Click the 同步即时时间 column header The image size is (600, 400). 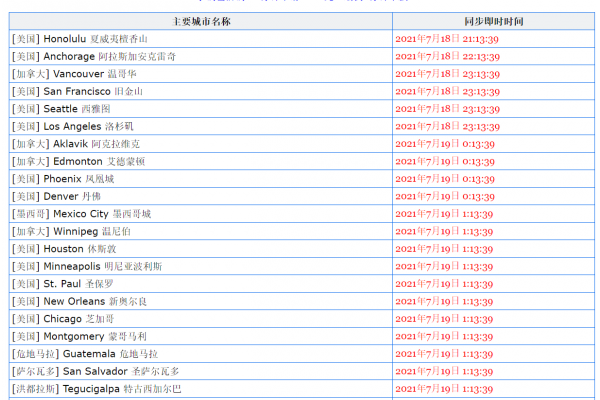[x=494, y=21]
